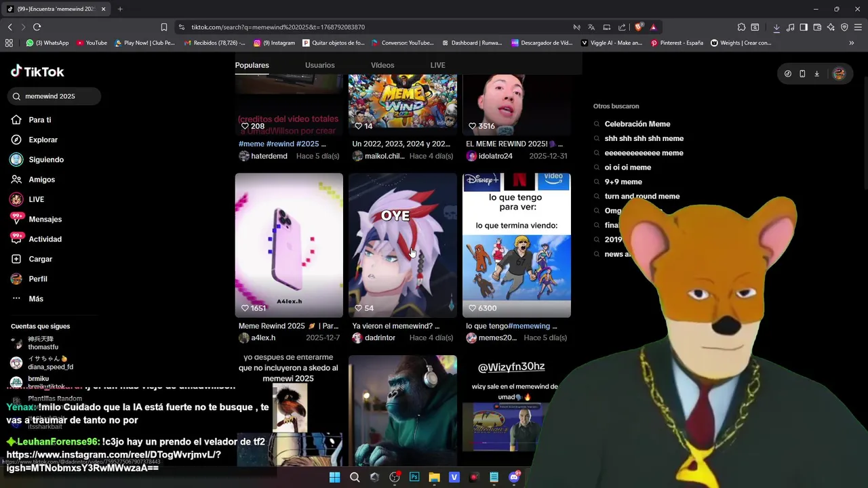Close the TikTok browser tab
The image size is (868, 488).
(x=103, y=9)
